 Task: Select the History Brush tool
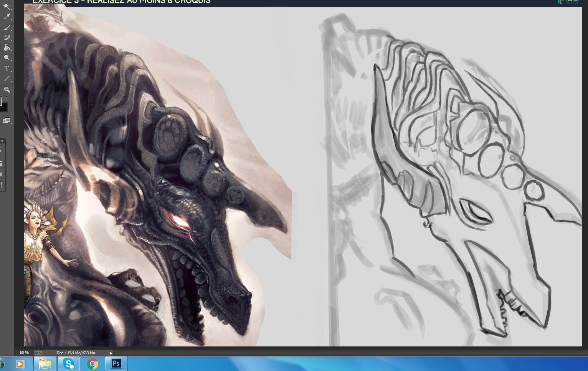coord(7,38)
